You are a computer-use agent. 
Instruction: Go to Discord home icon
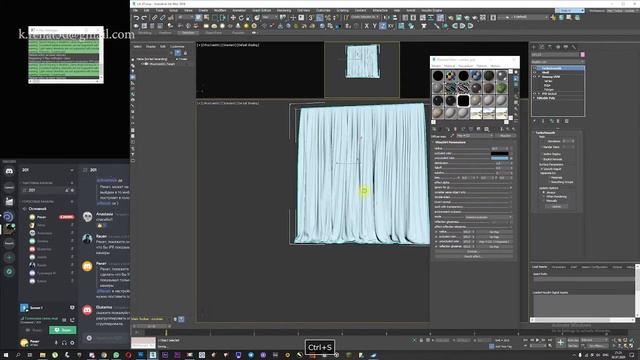[9, 171]
